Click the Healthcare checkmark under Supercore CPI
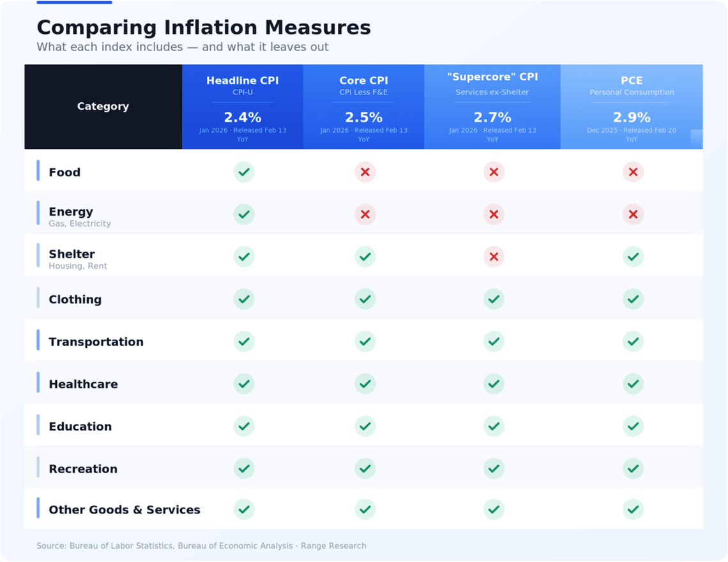728x562 pixels. (x=494, y=384)
